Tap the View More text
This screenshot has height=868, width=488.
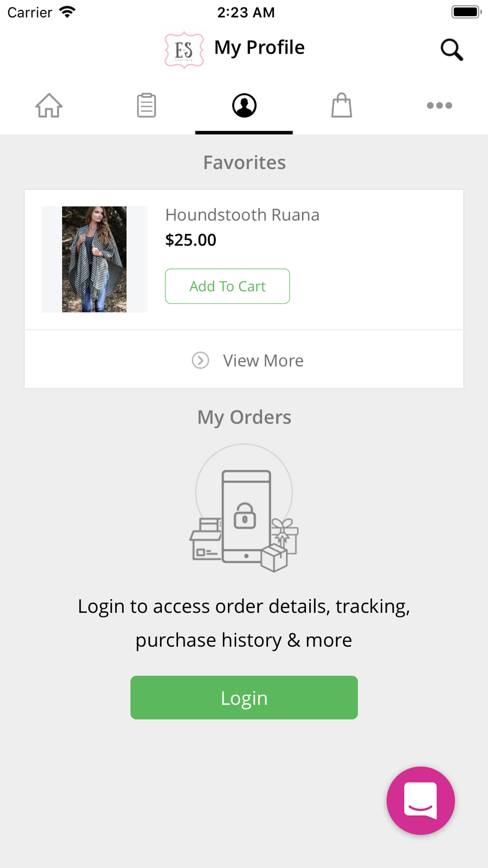tap(263, 360)
